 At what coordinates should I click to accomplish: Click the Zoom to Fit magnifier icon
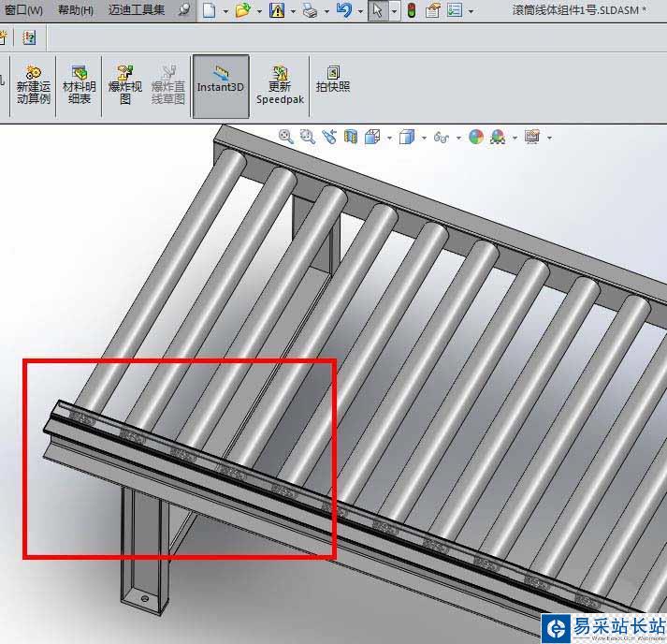point(286,137)
